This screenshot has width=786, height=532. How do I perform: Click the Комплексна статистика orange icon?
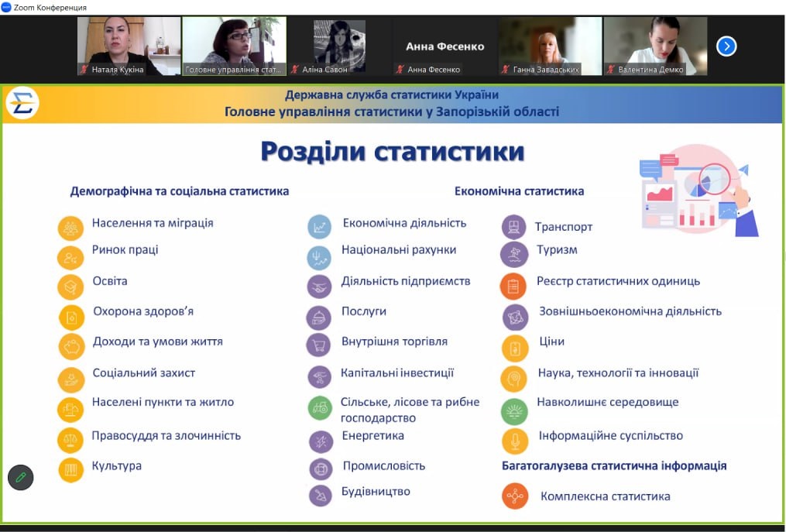coord(515,496)
